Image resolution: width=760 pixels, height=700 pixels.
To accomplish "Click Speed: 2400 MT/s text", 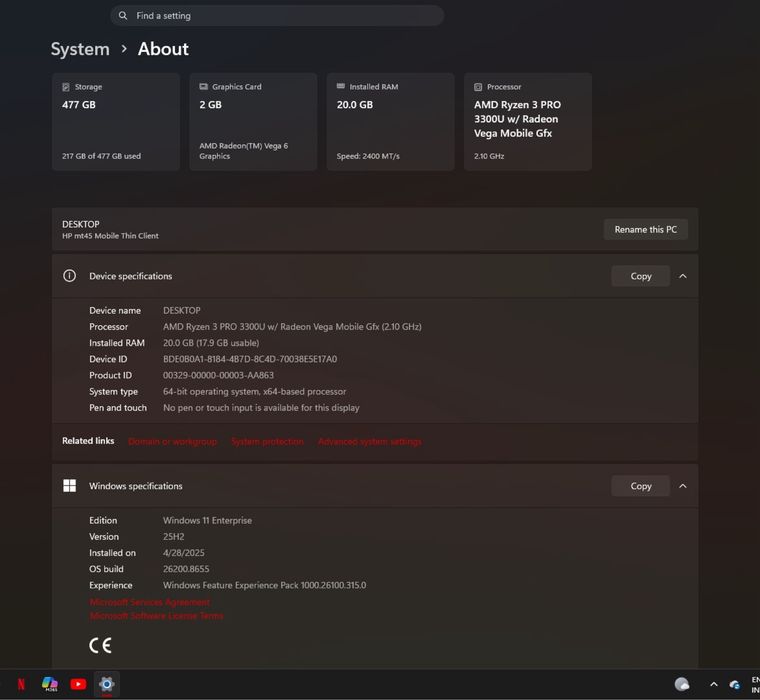I will click(368, 156).
